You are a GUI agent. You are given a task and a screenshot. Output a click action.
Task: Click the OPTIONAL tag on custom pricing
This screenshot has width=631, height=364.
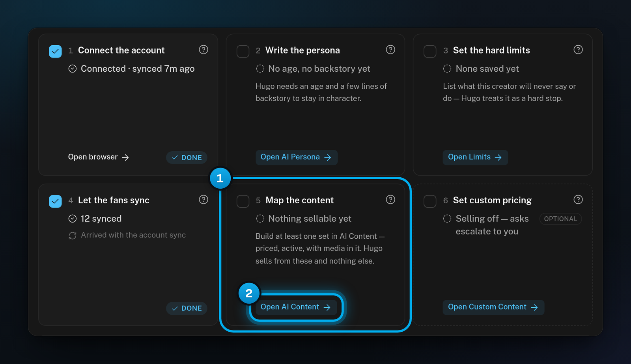560,219
